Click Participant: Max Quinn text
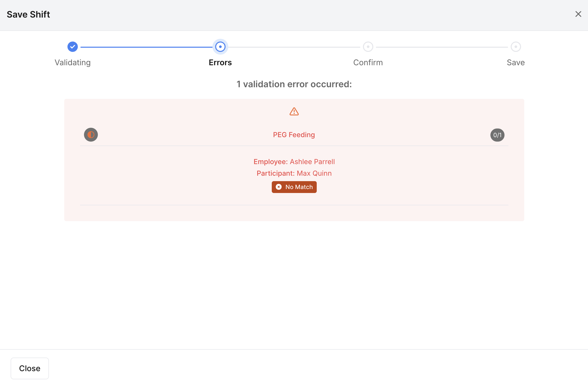Screen dimensions: 588x385 294,173
